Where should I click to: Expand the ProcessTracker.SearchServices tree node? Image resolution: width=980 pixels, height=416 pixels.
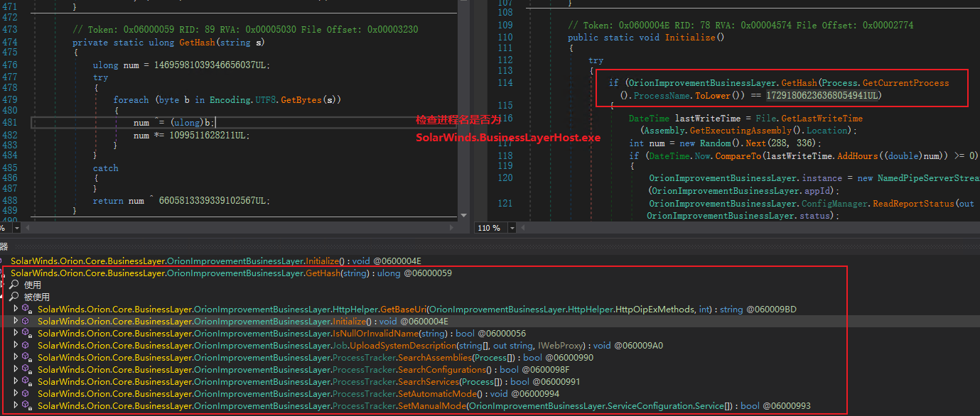click(16, 382)
